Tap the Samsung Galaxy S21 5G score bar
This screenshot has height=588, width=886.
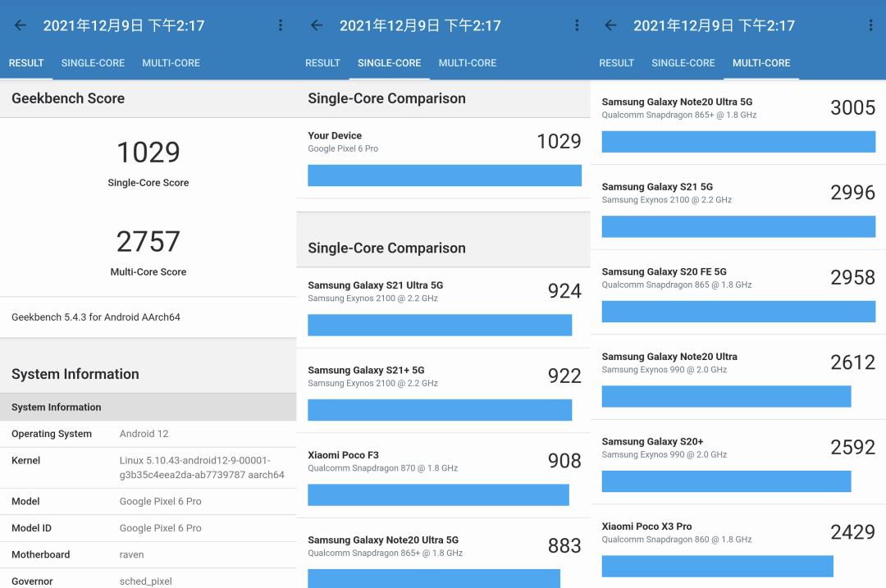pos(738,226)
